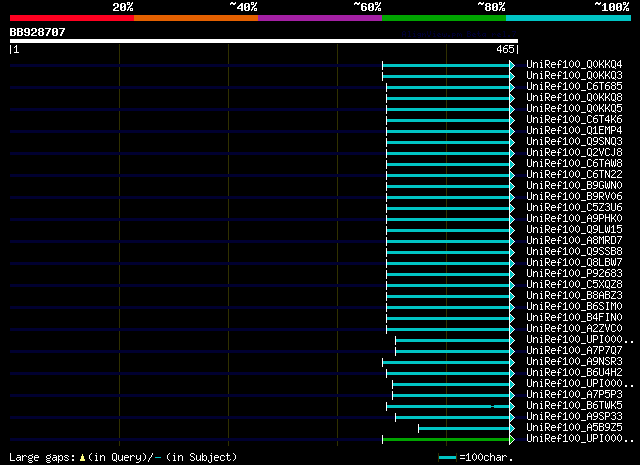Click the green alignment bar in last row
This screenshot has height=465, width=640.
coord(446,440)
